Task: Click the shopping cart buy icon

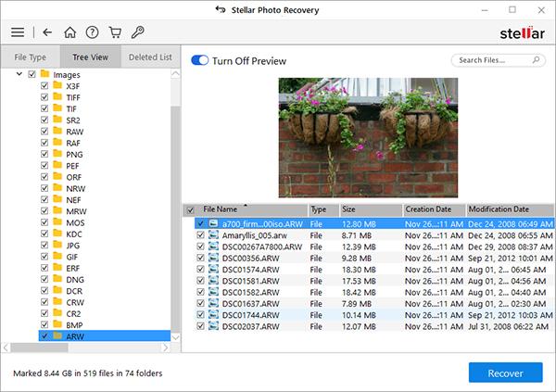Action: 116,32
